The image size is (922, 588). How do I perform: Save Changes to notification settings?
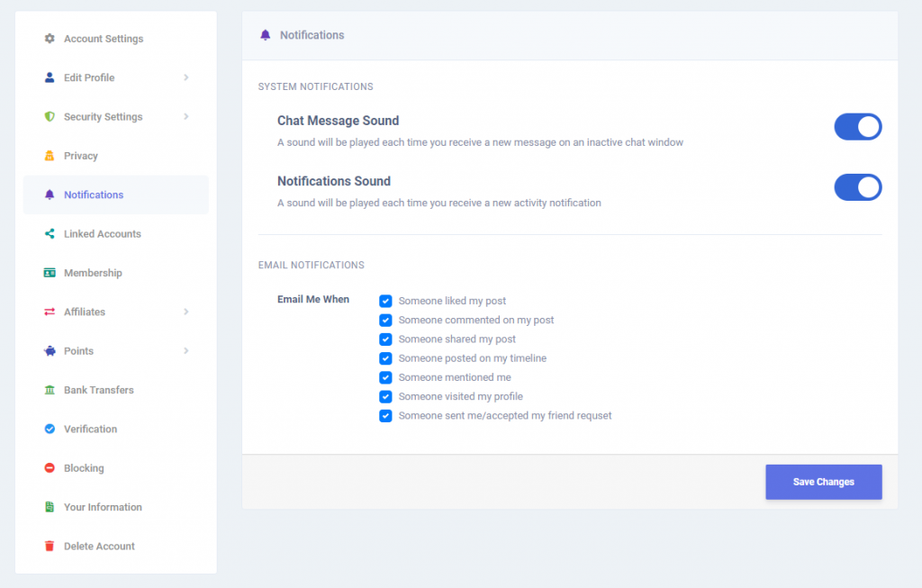click(x=823, y=482)
